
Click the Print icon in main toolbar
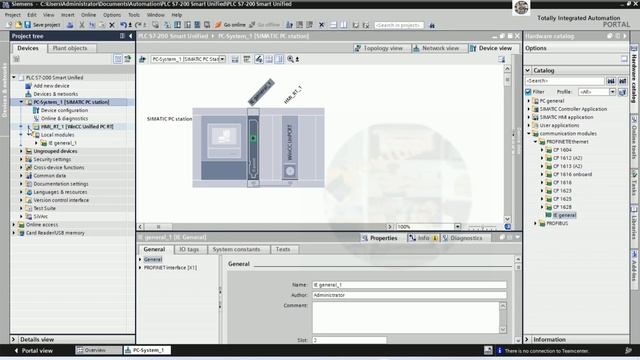pos(70,25)
